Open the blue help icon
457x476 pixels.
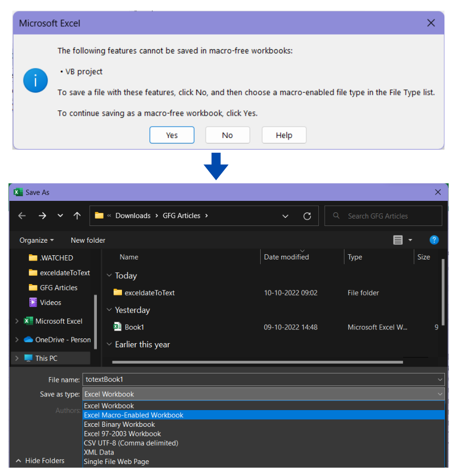tap(434, 240)
